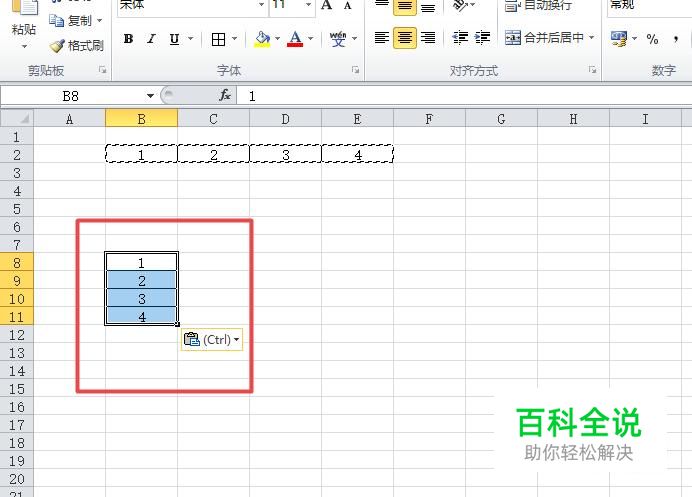Apply yellow fill color bucket
The image size is (692, 497).
262,39
